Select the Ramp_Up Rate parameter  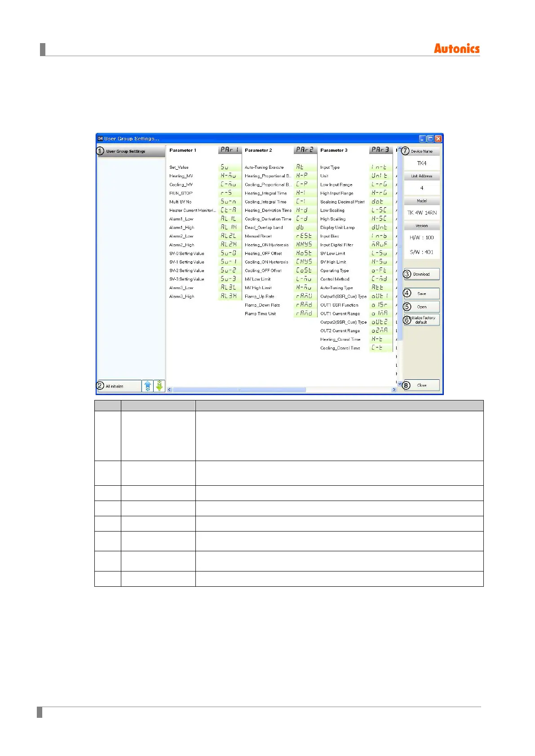tap(259, 297)
